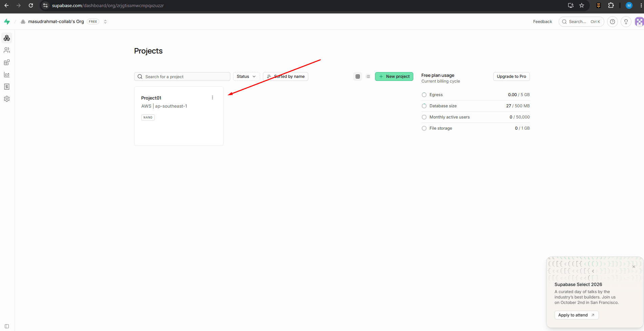The image size is (644, 331).
Task: Click the AWS | ap-southeast-1 text
Action: (164, 106)
